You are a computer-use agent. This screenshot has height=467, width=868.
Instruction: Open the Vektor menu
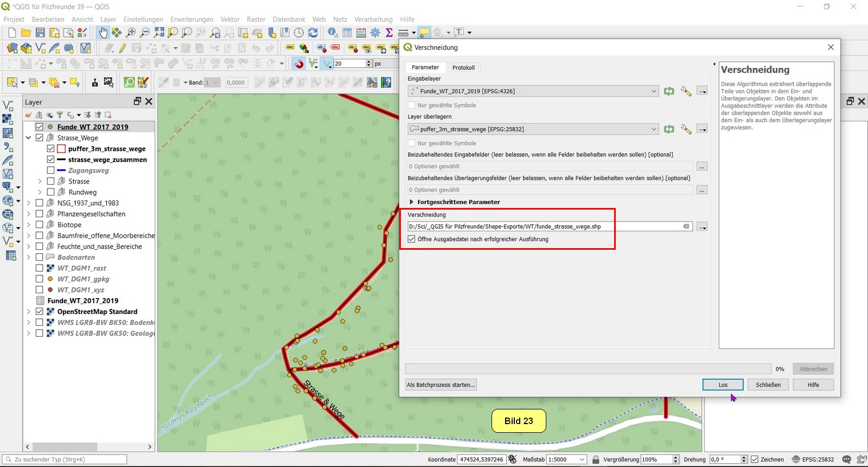(229, 19)
